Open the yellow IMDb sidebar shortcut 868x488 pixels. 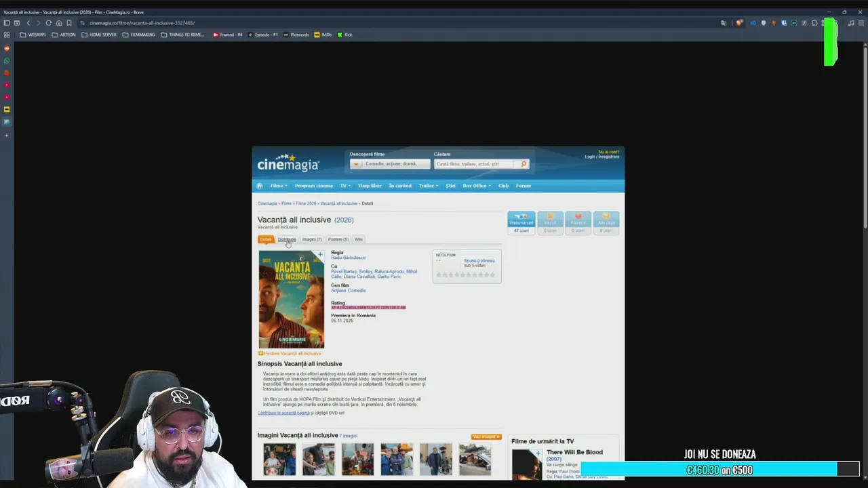pos(7,109)
